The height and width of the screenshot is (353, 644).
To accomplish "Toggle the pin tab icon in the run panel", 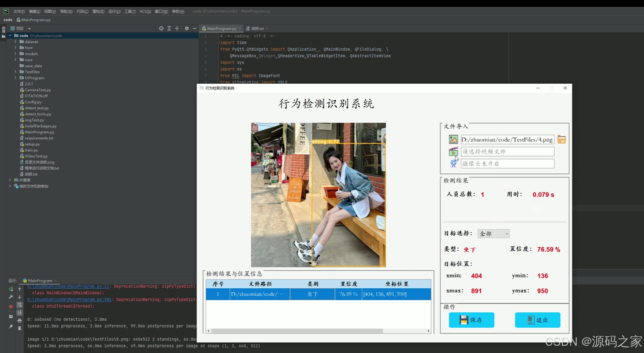I will (11, 326).
